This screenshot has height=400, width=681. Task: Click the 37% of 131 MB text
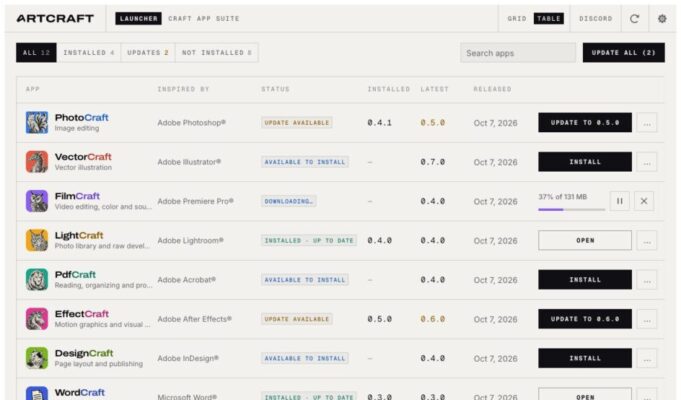(x=563, y=197)
